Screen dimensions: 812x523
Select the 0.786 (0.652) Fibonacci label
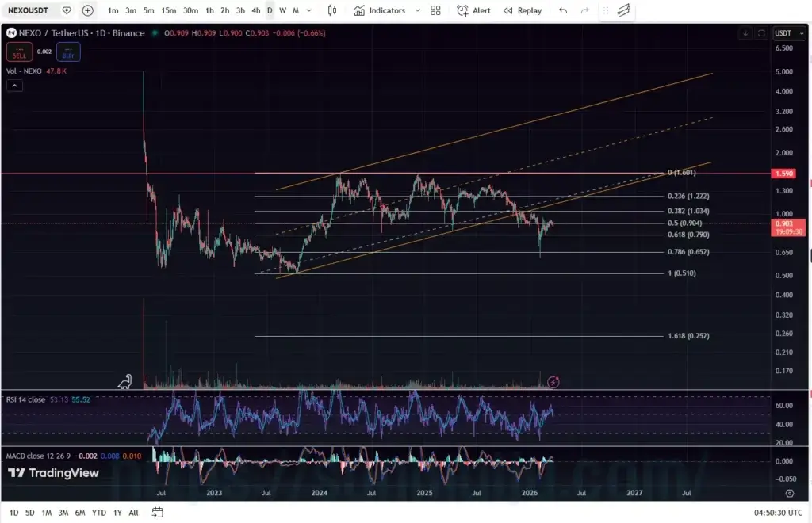[x=688, y=252]
